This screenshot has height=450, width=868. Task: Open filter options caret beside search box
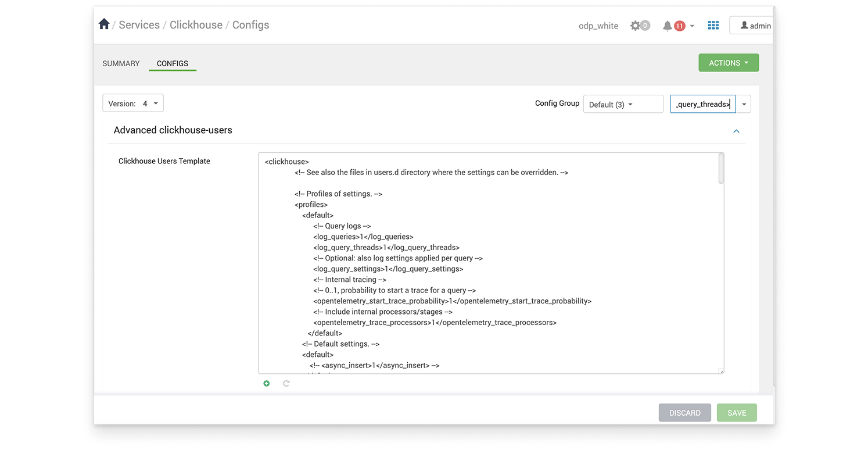744,105
